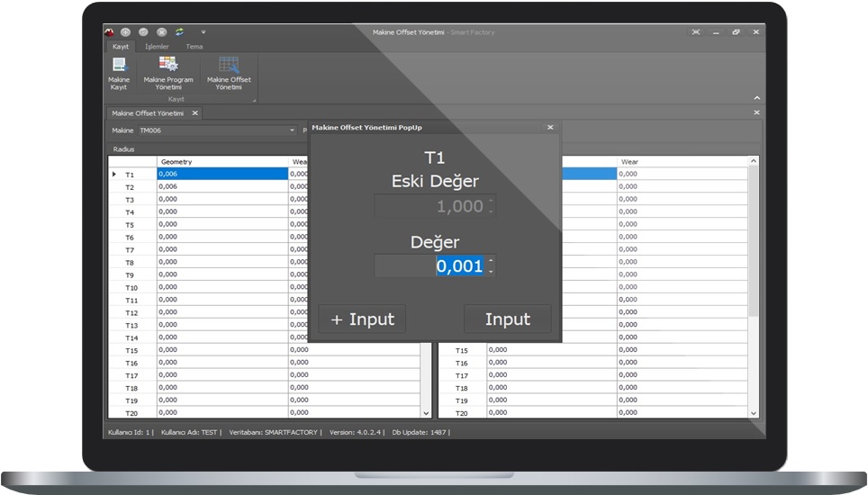868x495 pixels.
Task: Click the Smart Factory app logo icon
Action: [109, 32]
